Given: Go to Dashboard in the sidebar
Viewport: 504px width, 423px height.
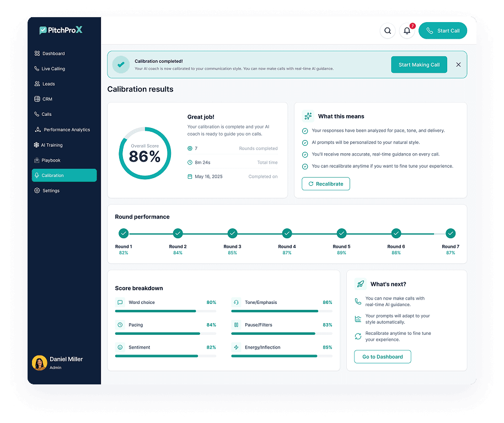Looking at the screenshot, I should pyautogui.click(x=65, y=53).
